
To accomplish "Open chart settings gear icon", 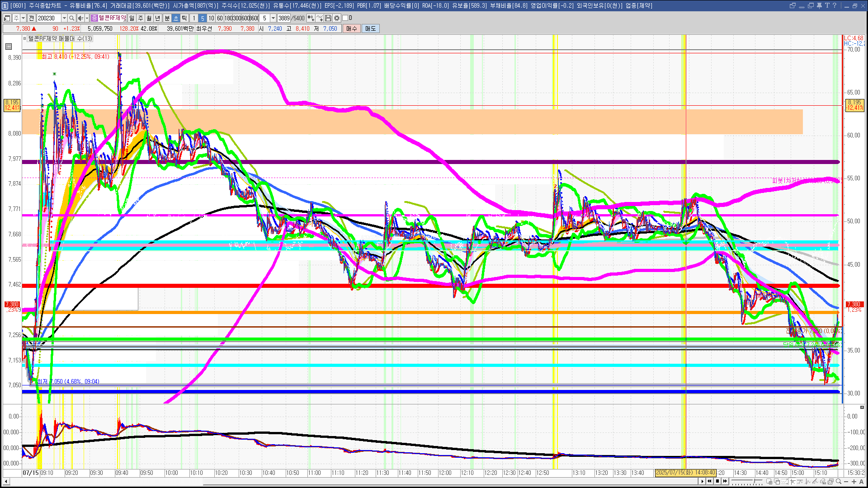I will [x=337, y=18].
